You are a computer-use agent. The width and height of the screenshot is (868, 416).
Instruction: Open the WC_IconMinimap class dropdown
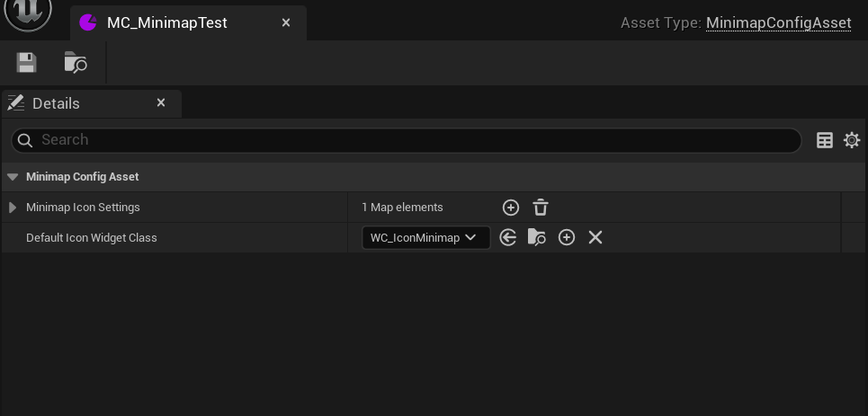(x=425, y=237)
